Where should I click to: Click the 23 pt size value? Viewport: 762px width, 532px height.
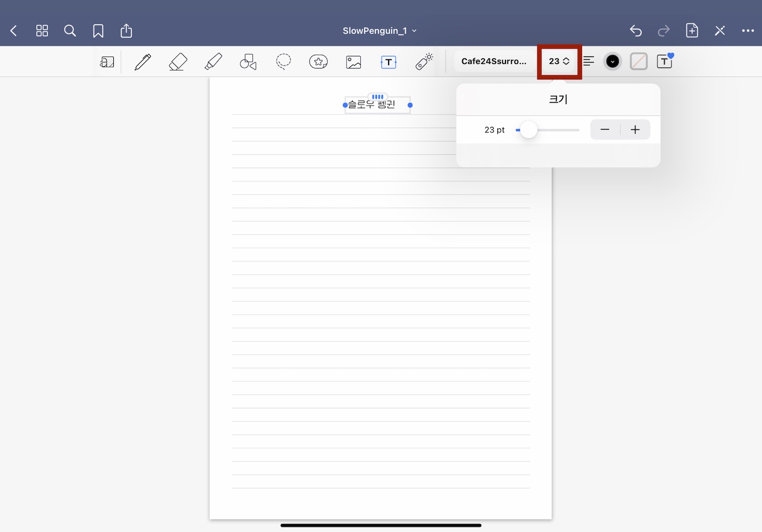[x=494, y=130]
